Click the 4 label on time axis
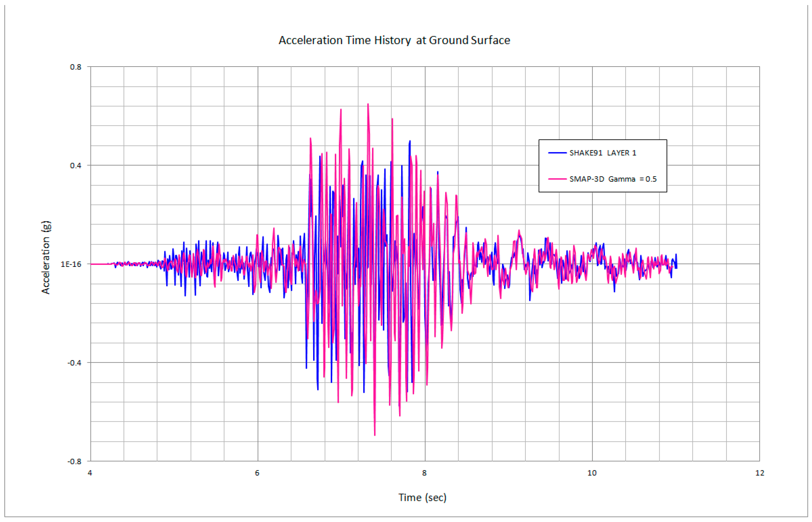812x522 pixels. [x=90, y=473]
